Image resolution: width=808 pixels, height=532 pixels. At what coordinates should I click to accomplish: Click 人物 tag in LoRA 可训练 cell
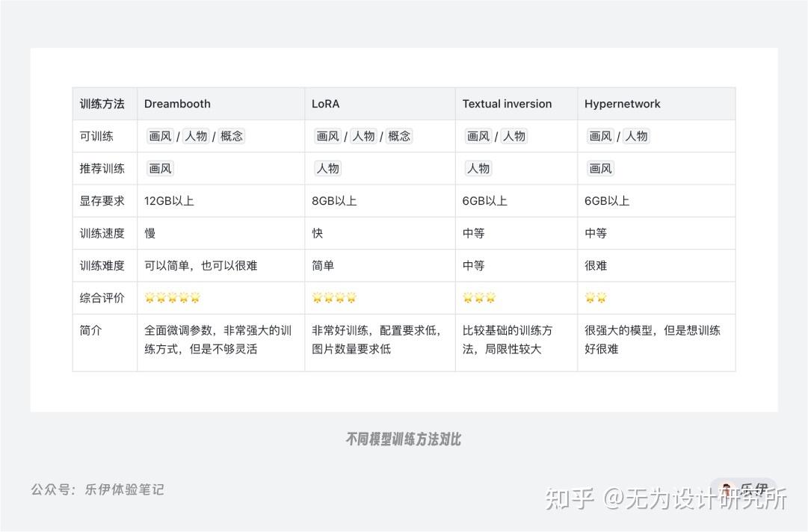[x=363, y=137]
